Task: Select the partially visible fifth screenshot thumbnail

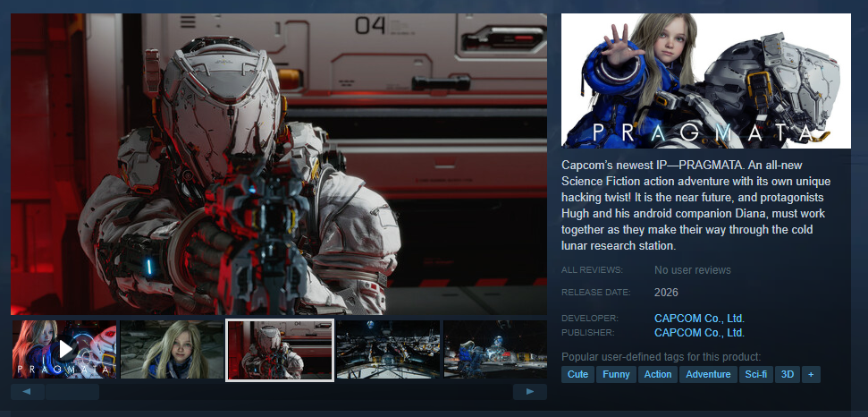Action: click(495, 349)
